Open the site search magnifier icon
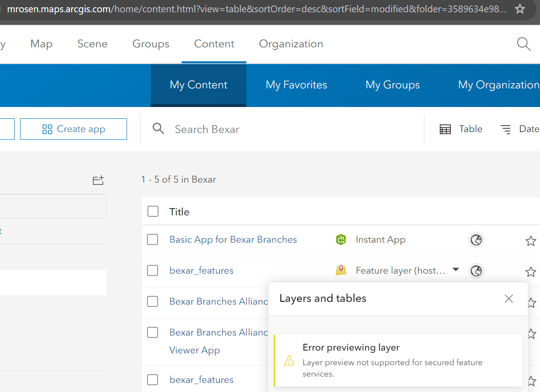The image size is (540, 392). click(x=524, y=44)
